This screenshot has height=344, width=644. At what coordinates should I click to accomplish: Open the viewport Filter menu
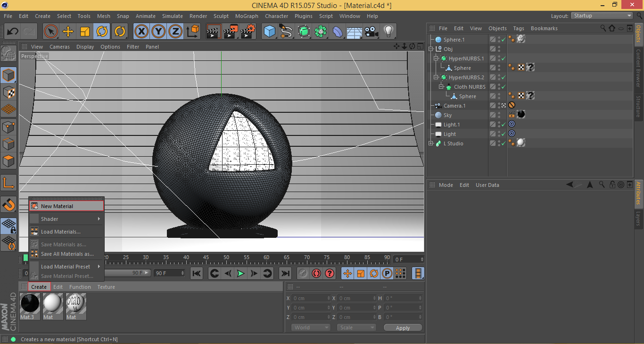point(133,47)
